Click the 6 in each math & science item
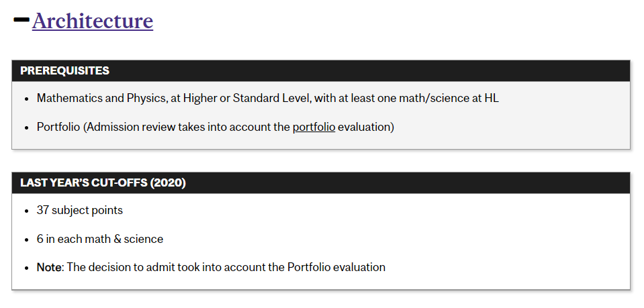 100,239
